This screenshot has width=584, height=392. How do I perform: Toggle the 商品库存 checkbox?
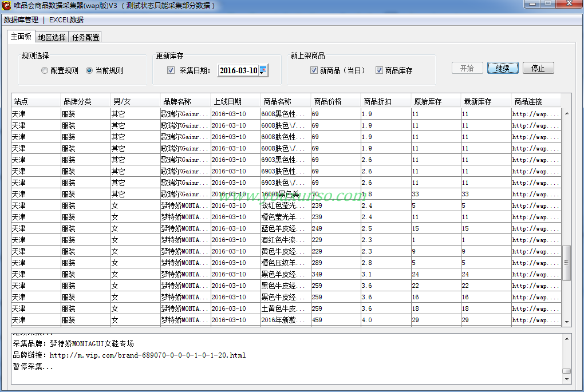pyautogui.click(x=379, y=70)
